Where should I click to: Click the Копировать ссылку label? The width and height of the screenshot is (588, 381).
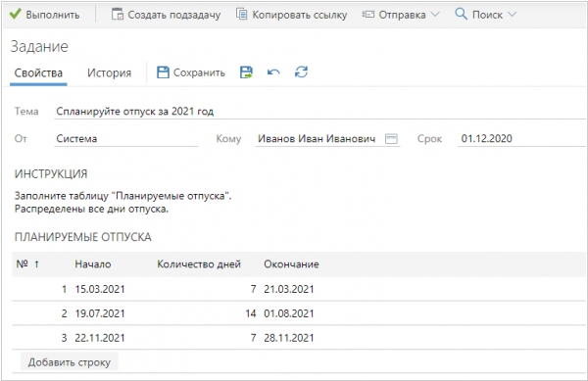coord(300,15)
